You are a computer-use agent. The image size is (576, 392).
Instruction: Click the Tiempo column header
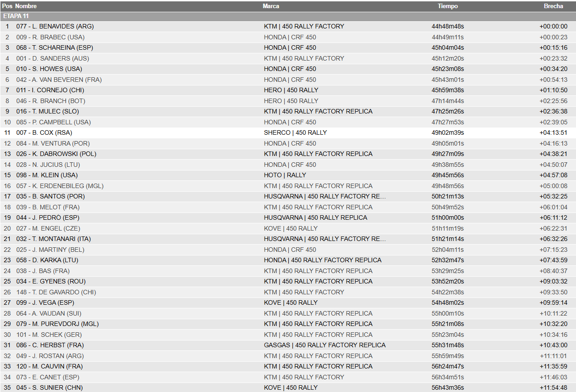point(447,6)
